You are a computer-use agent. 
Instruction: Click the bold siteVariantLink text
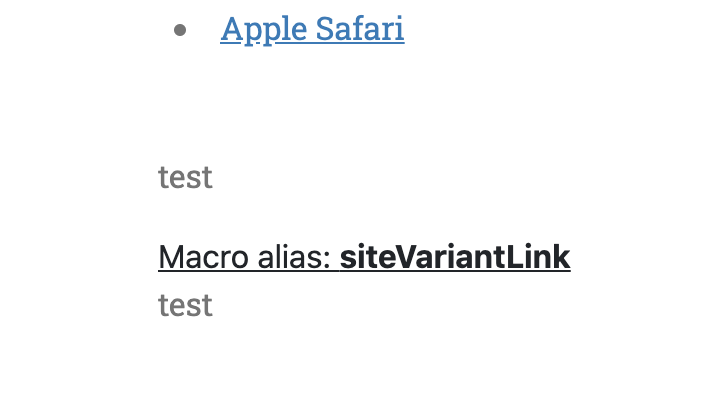click(x=455, y=257)
